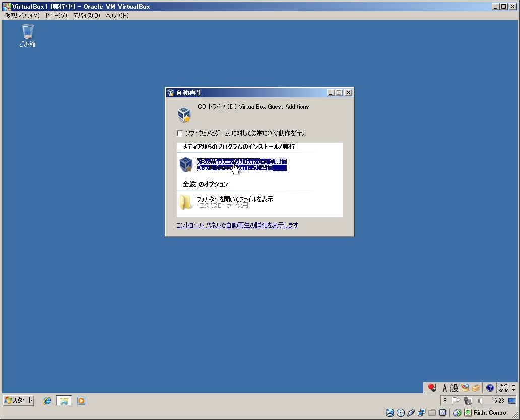
Task: Open the IME pad icon
Action: pos(465,388)
